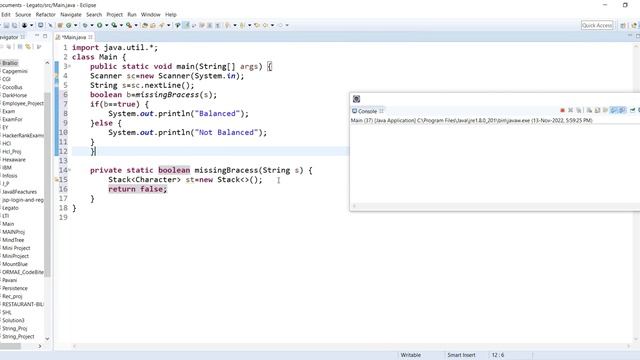Click the Next Annotation arrow icon
The height and width of the screenshot is (360, 640).
coord(227,25)
